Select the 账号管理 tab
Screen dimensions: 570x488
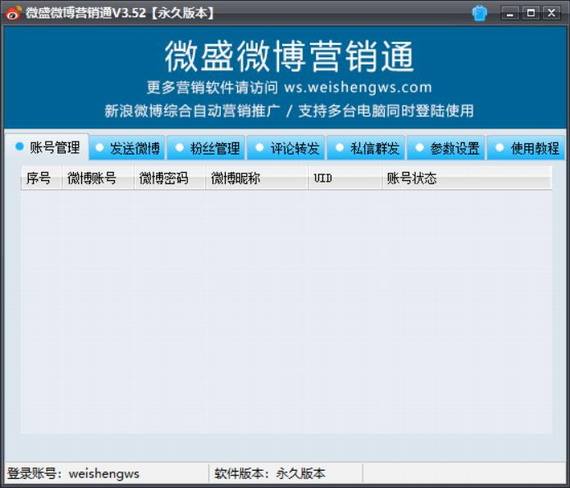(47, 147)
